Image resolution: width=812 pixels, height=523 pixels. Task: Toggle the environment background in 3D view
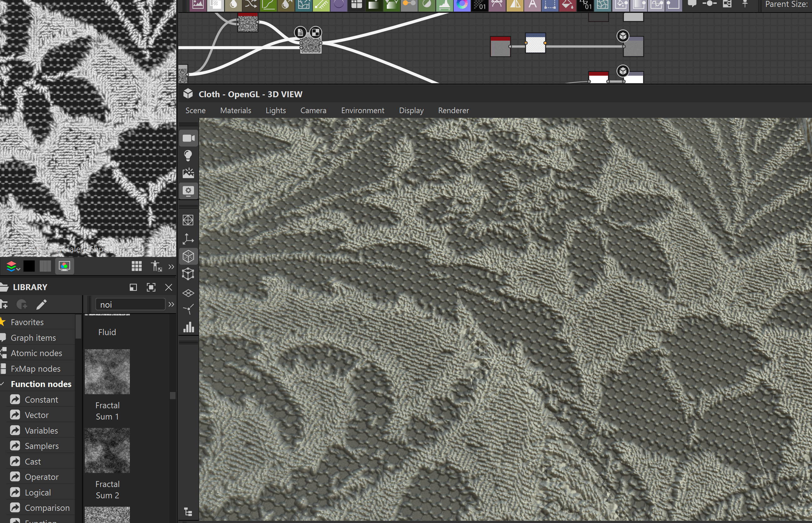click(189, 173)
